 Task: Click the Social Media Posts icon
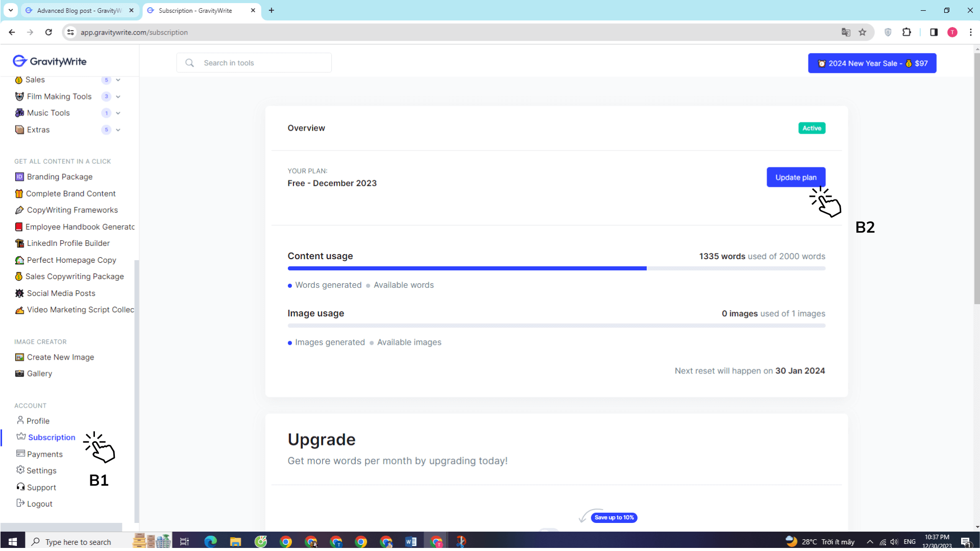point(19,293)
